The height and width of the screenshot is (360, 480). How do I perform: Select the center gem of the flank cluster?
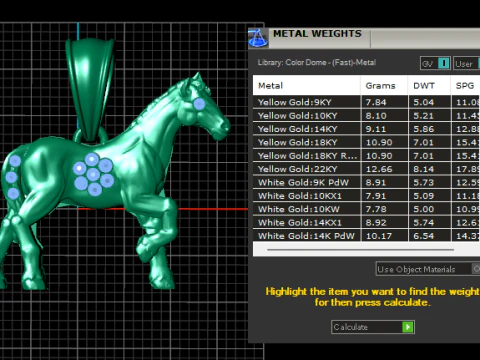pyautogui.click(x=93, y=174)
